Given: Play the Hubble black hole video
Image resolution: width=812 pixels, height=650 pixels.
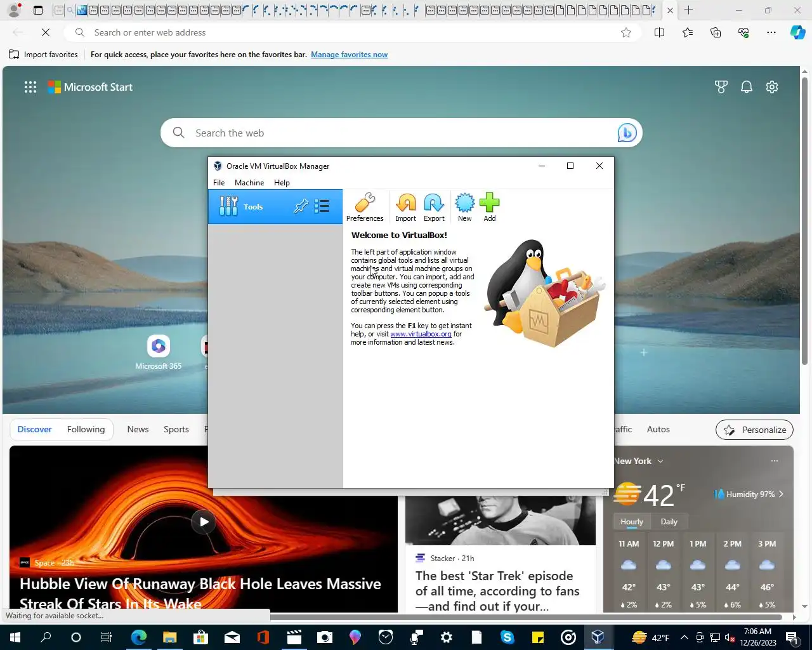Looking at the screenshot, I should (x=204, y=522).
